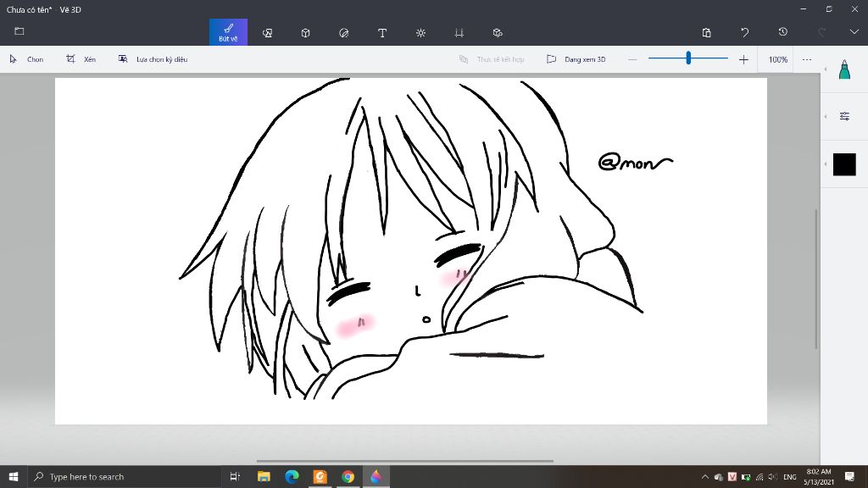Toggle Đang xem 3D view

(576, 59)
